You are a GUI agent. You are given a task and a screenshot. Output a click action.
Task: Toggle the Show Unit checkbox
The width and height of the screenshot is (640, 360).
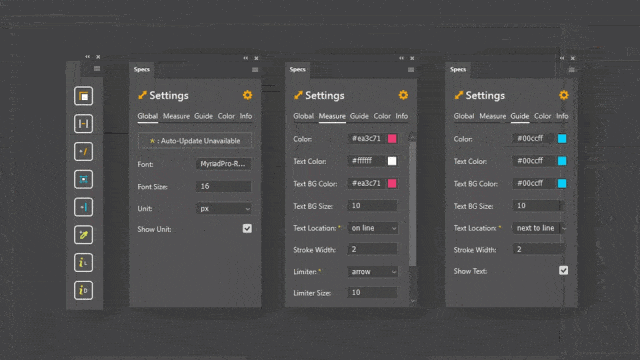coord(247,229)
